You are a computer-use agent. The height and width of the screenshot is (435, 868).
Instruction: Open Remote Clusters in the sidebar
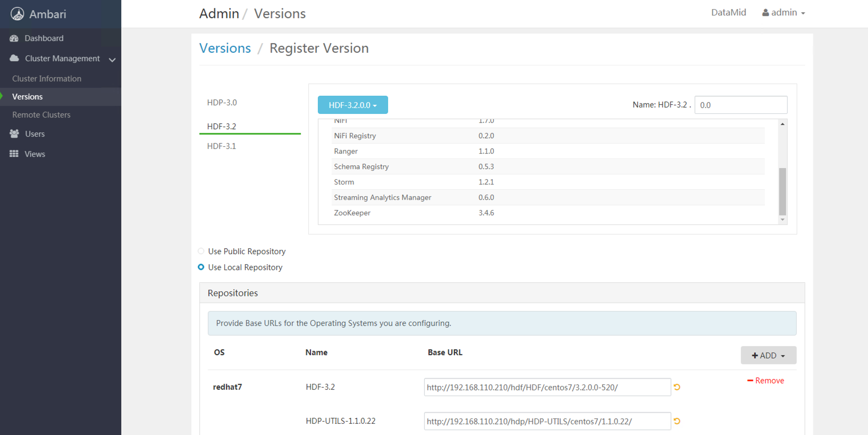(41, 115)
